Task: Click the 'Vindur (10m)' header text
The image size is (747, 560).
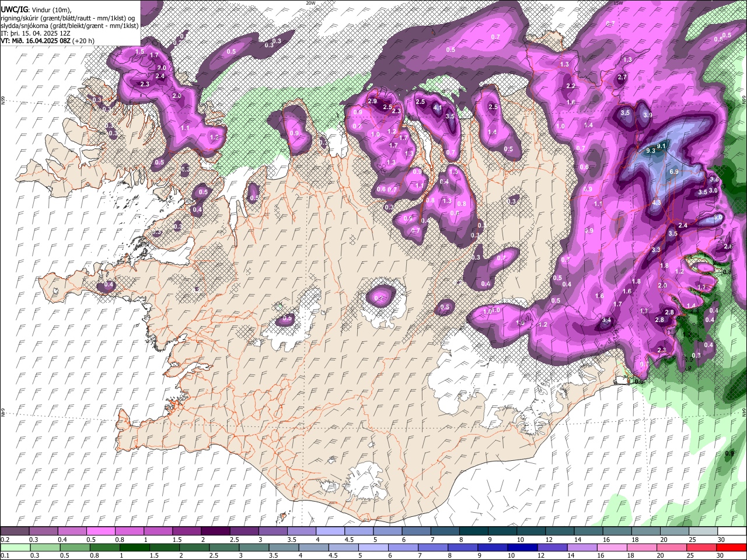Action: tap(51, 10)
